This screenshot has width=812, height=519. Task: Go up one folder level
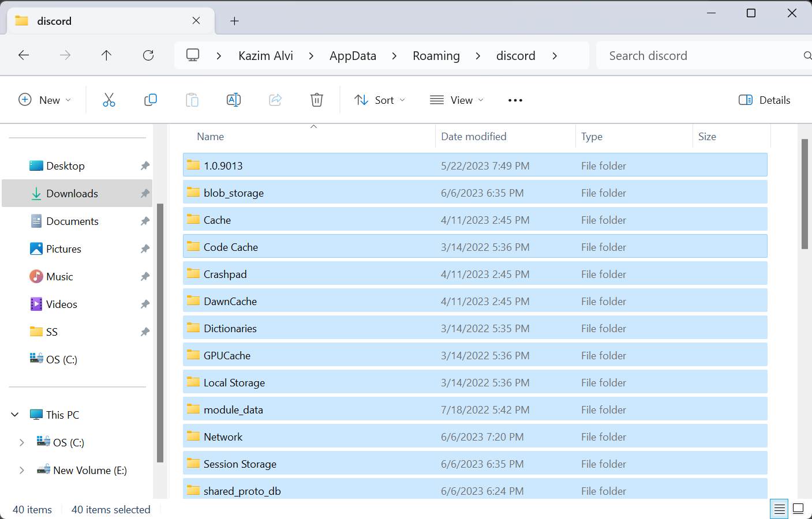[106, 55]
